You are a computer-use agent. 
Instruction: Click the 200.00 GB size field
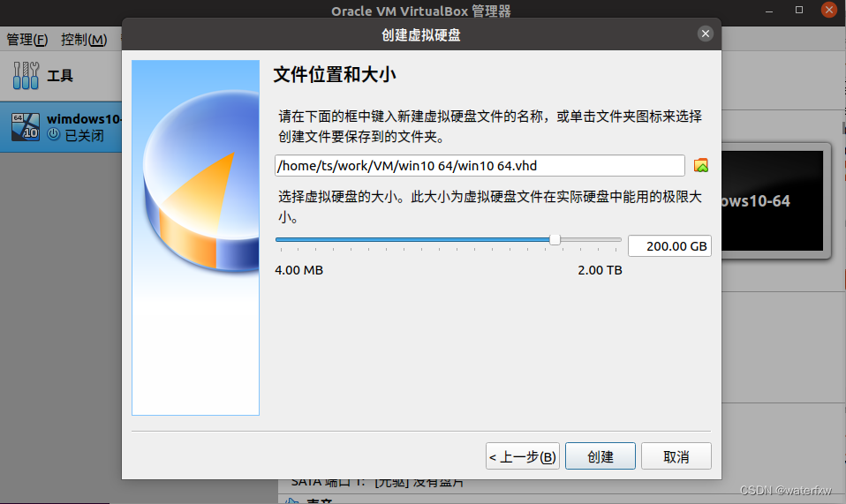669,246
